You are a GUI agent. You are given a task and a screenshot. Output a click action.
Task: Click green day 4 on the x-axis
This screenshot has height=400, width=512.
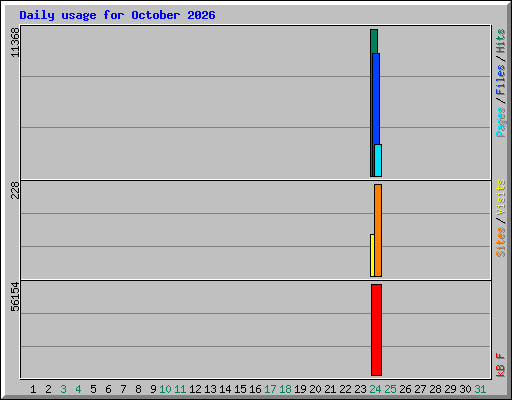point(78,389)
